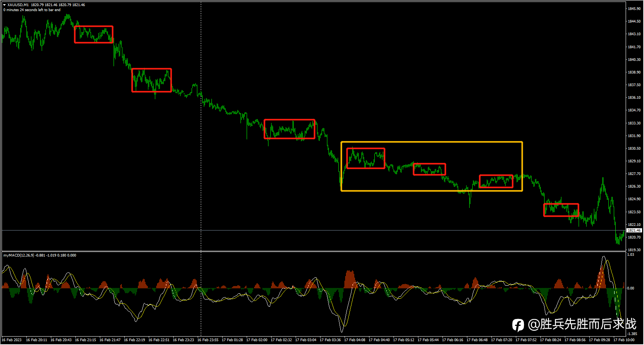Click the 1830.50 price scale label
644x345 pixels.
(x=634, y=149)
